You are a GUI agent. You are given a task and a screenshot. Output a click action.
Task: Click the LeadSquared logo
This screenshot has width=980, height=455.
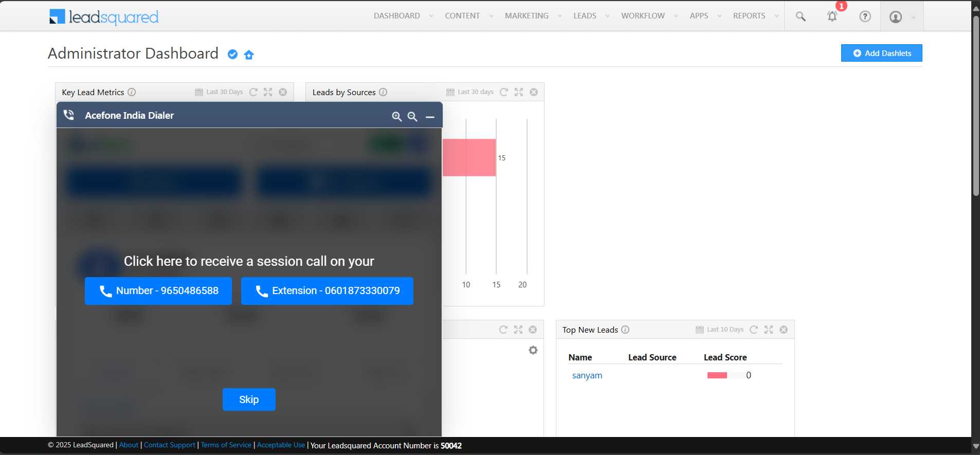point(104,17)
